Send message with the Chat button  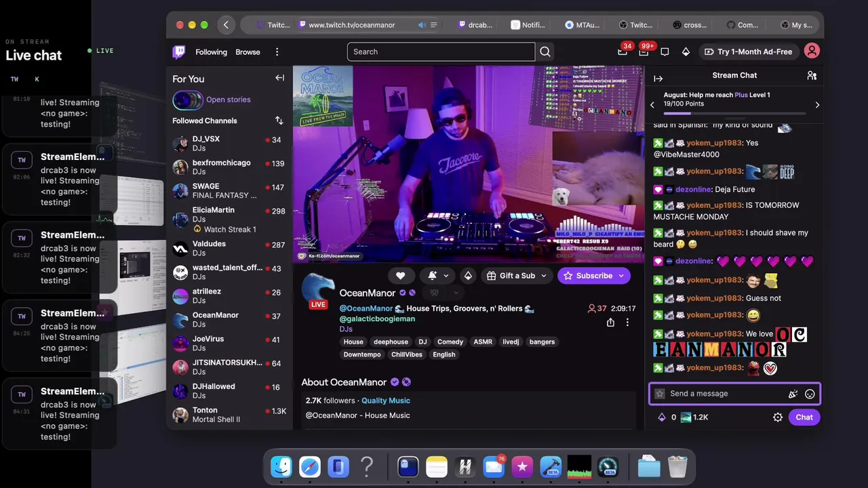[804, 418]
